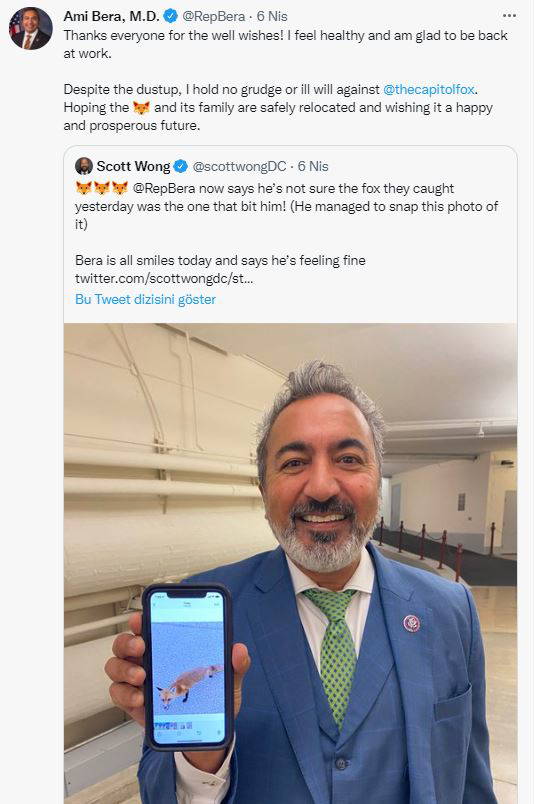Image resolution: width=536 pixels, height=804 pixels.
Task: Open the quoted tweet's 6 Nis timestamp
Action: click(x=313, y=167)
